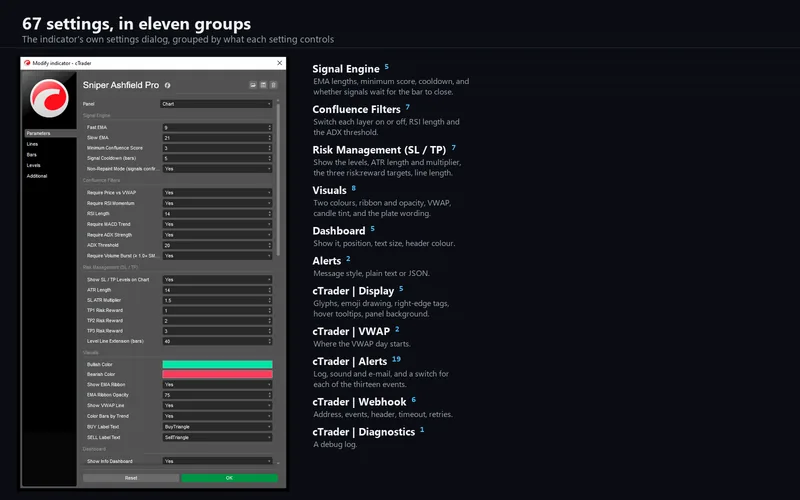Click the cTrader logo in dialog sidebar
800x500 pixels.
49,98
